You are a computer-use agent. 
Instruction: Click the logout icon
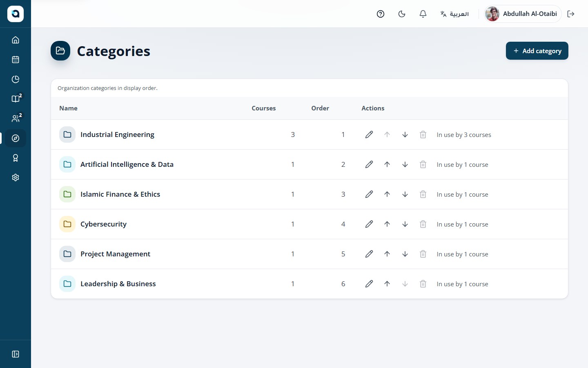(571, 14)
